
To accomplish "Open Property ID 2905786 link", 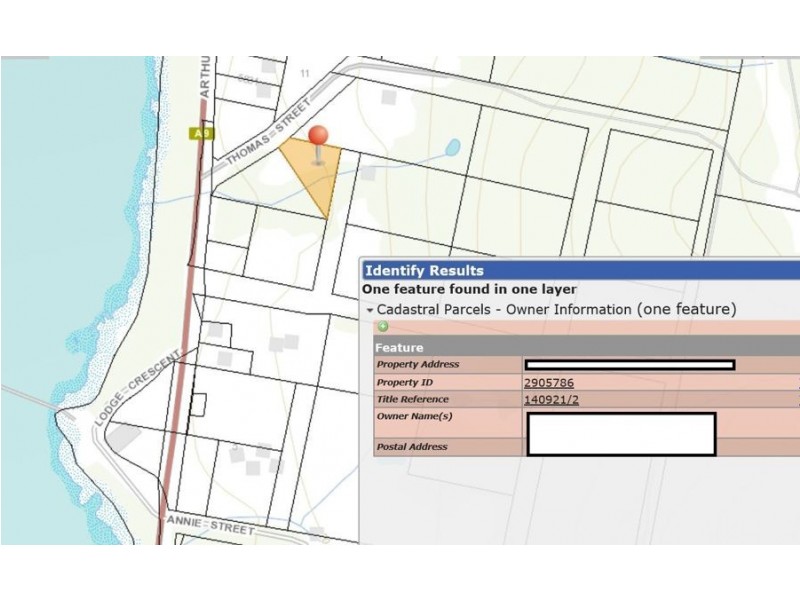I will 549,383.
